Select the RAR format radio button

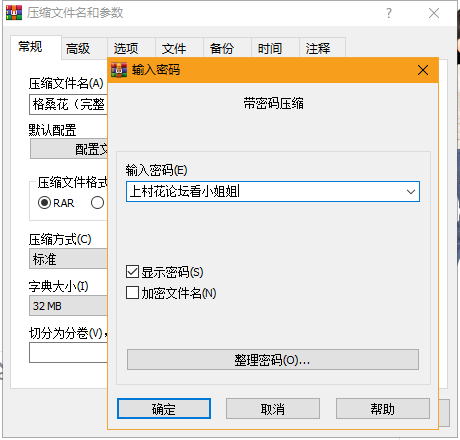[44, 203]
